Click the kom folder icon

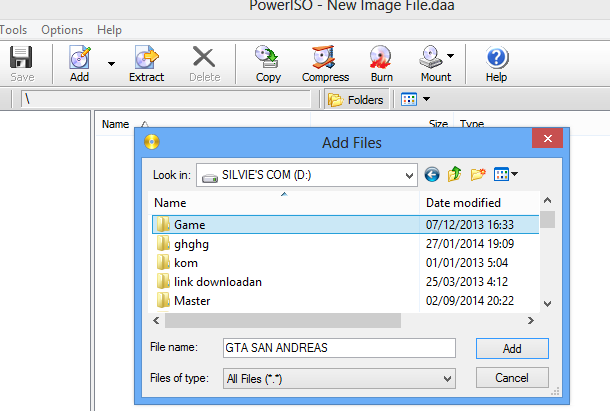(163, 262)
